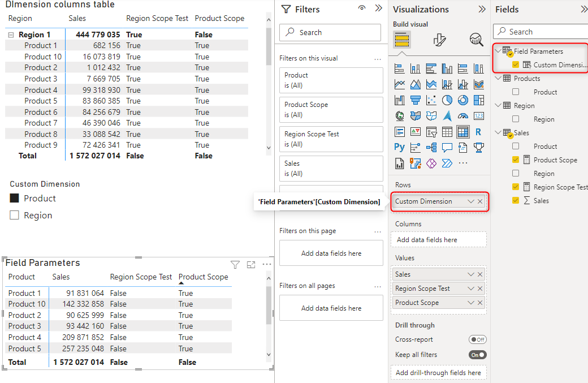Insert an R script visual
588x383 pixels.
click(478, 131)
